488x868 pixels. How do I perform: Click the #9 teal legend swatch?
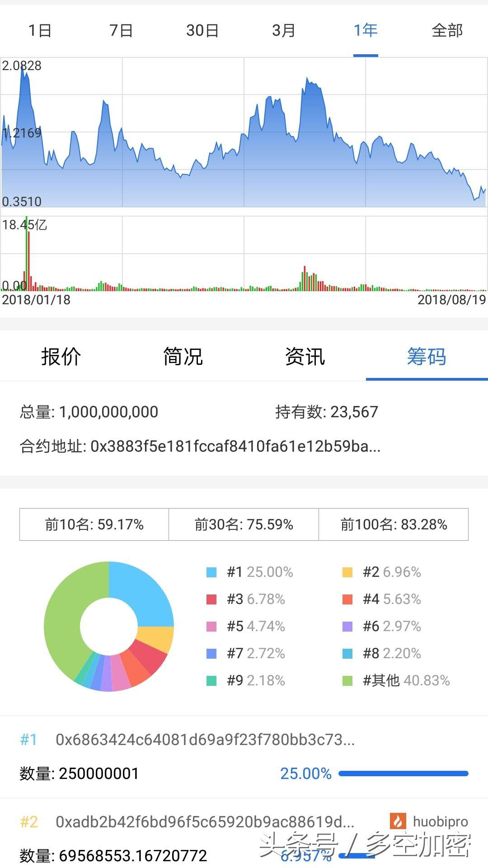tap(211, 681)
